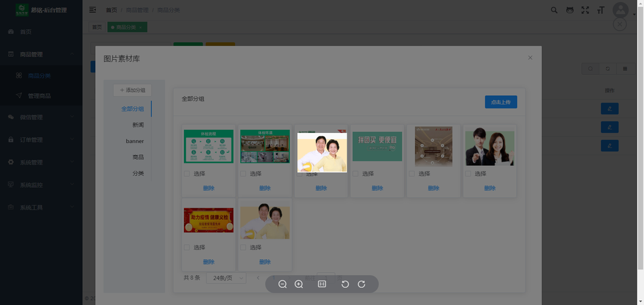644x305 pixels.
Task: Expand the 系统工具 sidebar menu
Action: pos(41,207)
